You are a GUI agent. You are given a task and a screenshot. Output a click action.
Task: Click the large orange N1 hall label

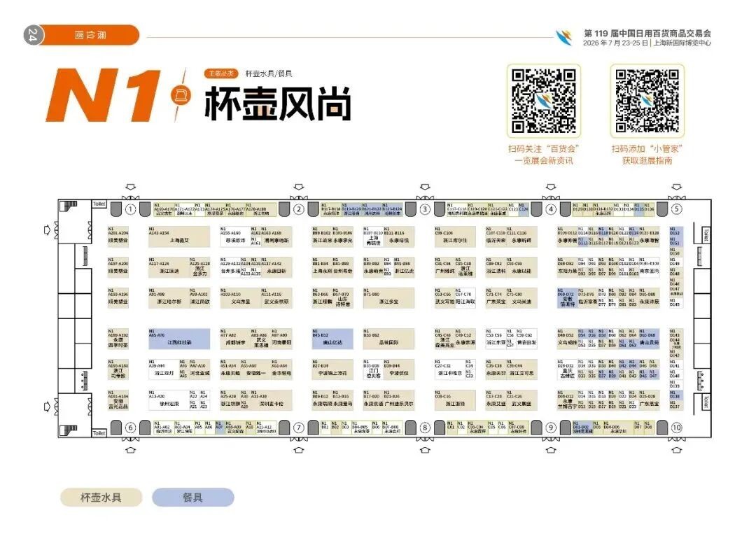pyautogui.click(x=103, y=95)
